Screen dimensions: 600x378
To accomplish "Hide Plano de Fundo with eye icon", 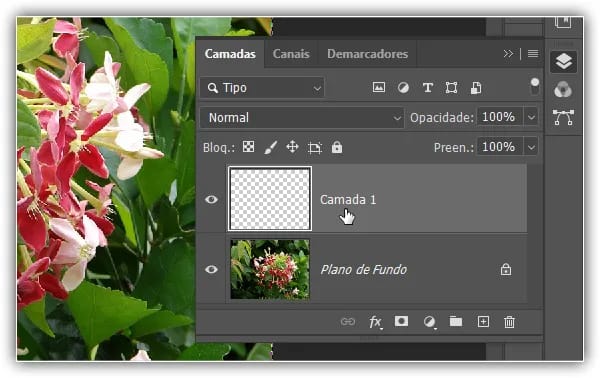I will pos(211,269).
